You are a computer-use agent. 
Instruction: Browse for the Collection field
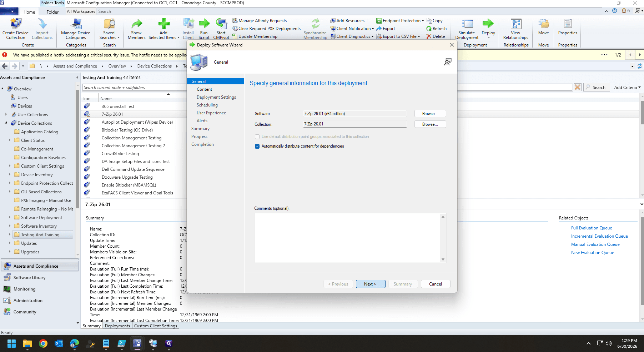(x=430, y=124)
